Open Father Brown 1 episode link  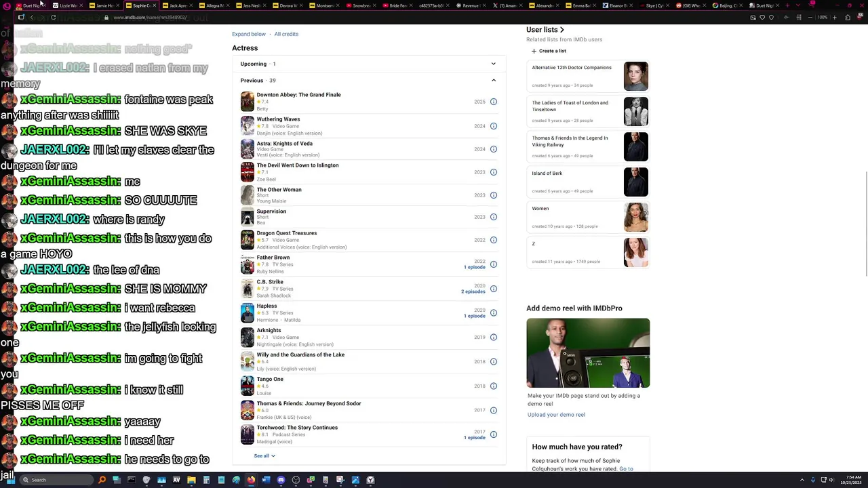(475, 267)
